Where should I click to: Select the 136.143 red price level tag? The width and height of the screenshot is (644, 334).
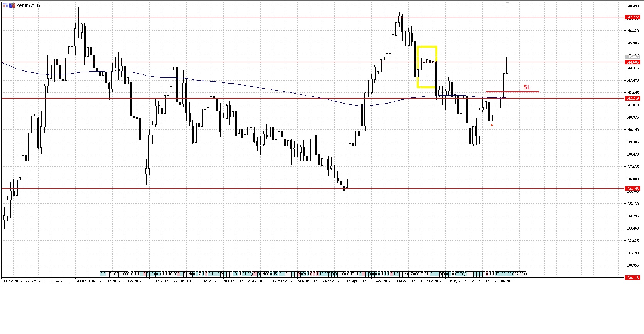point(632,188)
